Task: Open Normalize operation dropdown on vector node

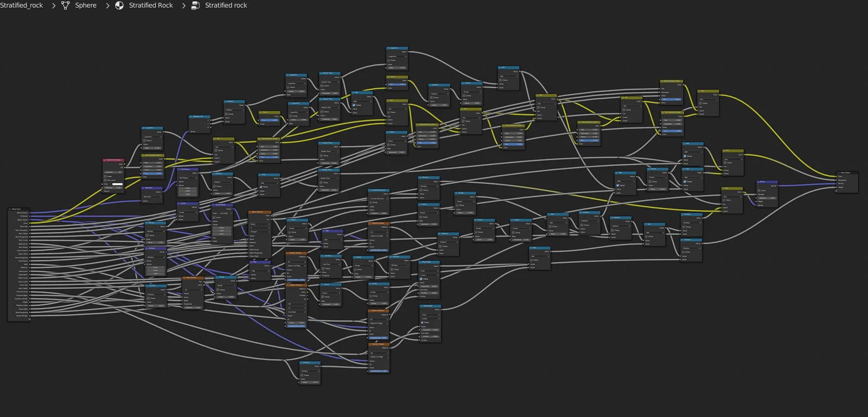Action: pyautogui.click(x=151, y=196)
